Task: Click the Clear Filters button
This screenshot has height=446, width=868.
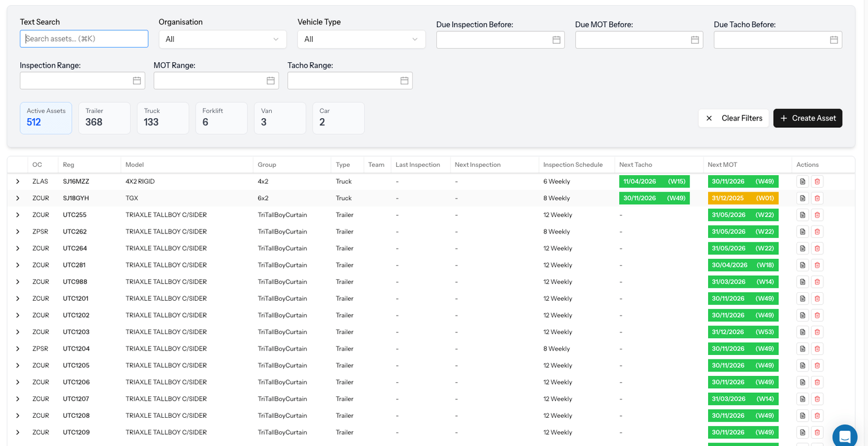Action: pyautogui.click(x=734, y=118)
